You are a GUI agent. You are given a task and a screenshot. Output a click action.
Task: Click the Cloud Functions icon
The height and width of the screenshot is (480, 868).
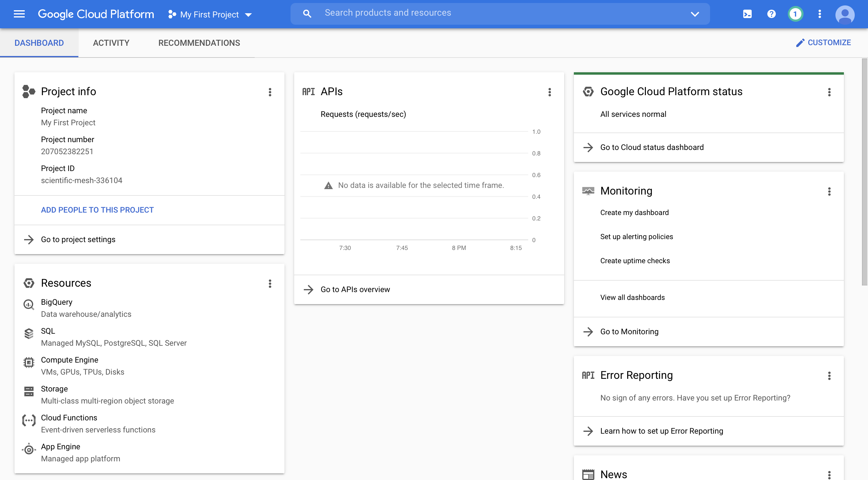pyautogui.click(x=29, y=420)
